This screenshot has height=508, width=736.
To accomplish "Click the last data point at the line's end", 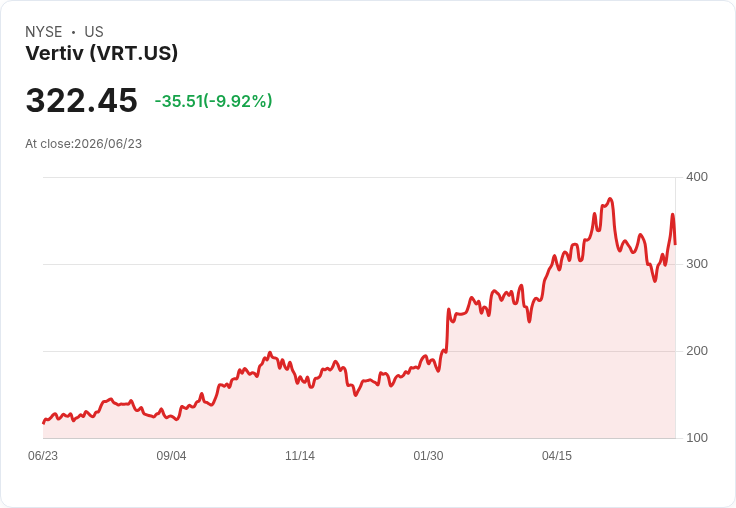I will 675,244.
